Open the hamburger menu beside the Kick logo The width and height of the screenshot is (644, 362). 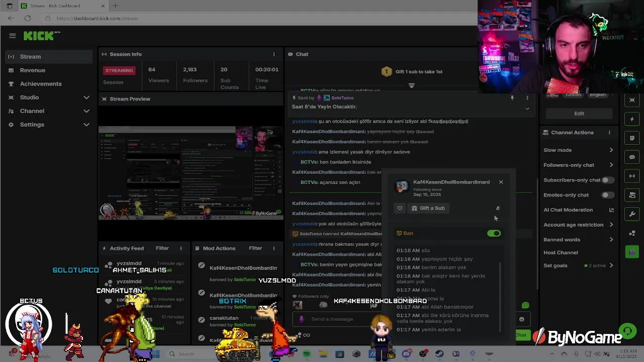13,36
